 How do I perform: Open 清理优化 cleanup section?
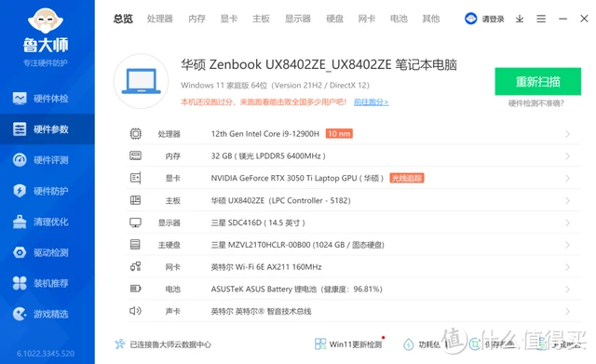[x=47, y=222]
